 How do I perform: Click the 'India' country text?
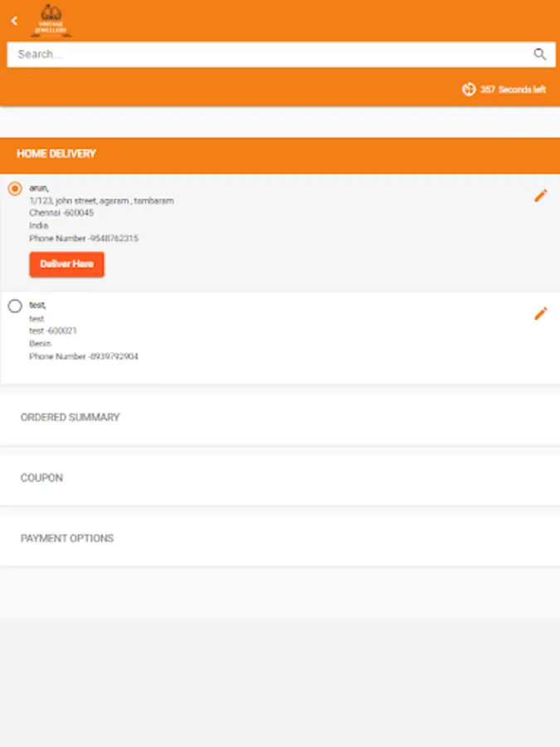[38, 226]
